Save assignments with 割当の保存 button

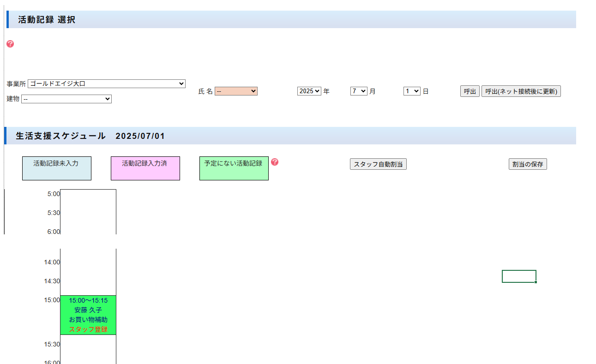tap(528, 164)
